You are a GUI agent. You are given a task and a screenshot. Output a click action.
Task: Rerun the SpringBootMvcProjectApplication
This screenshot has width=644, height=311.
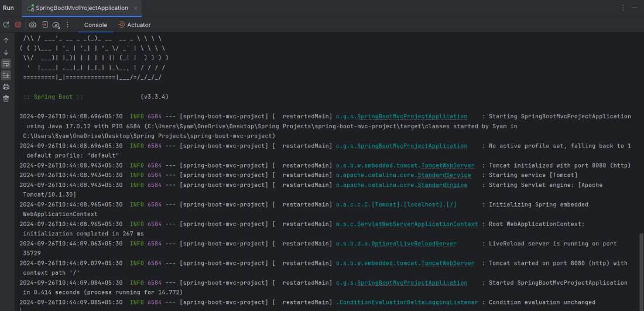pyautogui.click(x=6, y=25)
